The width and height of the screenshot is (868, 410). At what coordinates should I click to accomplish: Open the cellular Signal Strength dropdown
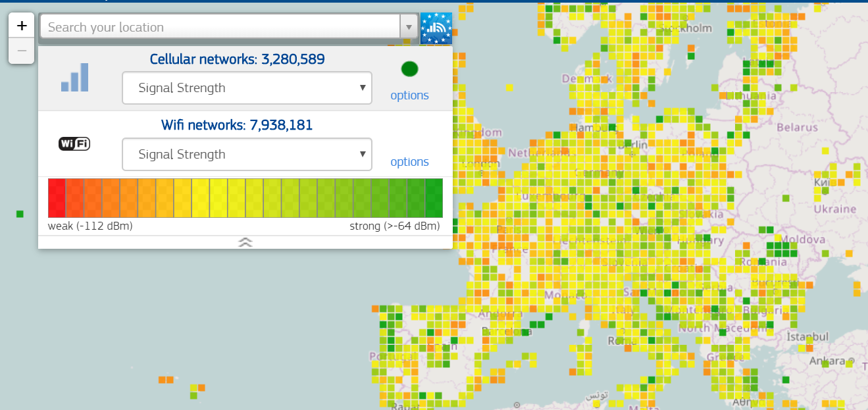point(247,88)
